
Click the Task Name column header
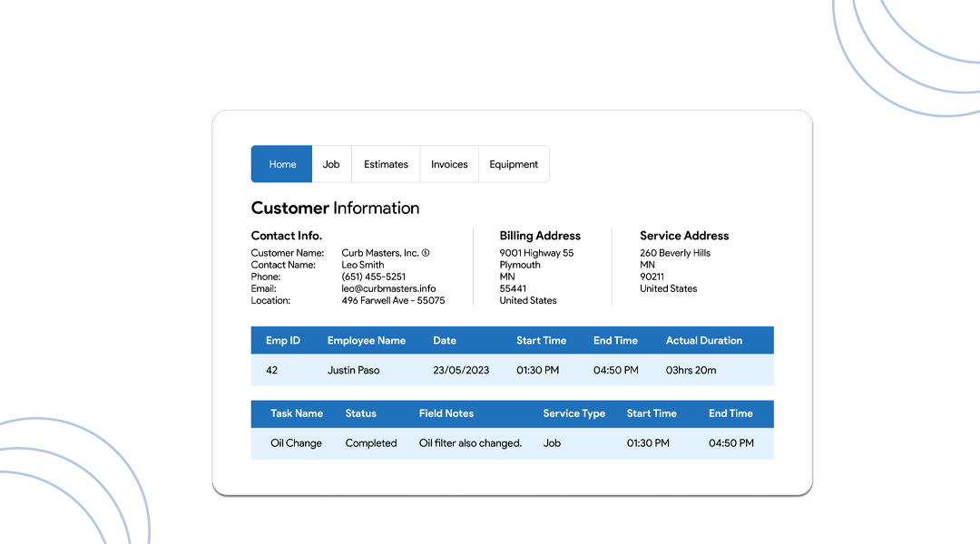pyautogui.click(x=297, y=413)
